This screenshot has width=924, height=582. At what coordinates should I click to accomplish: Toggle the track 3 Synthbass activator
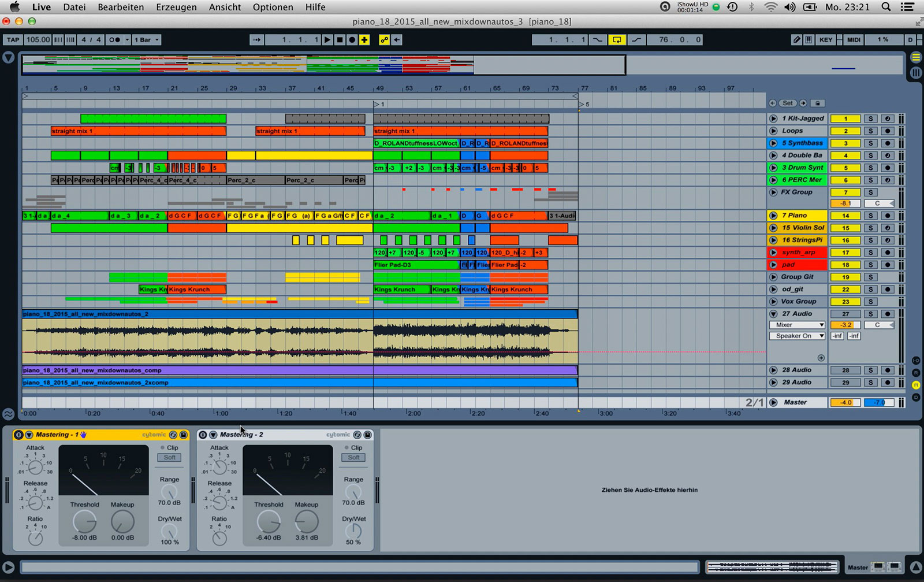[845, 143]
